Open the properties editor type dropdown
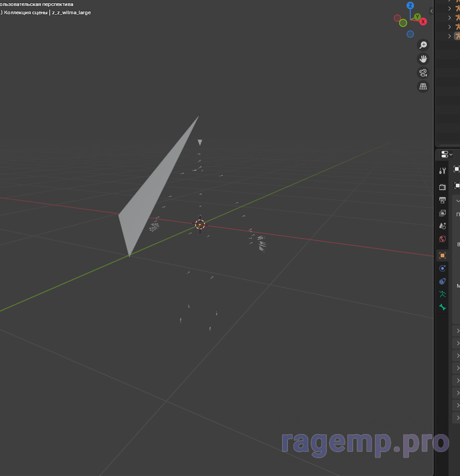 click(447, 154)
